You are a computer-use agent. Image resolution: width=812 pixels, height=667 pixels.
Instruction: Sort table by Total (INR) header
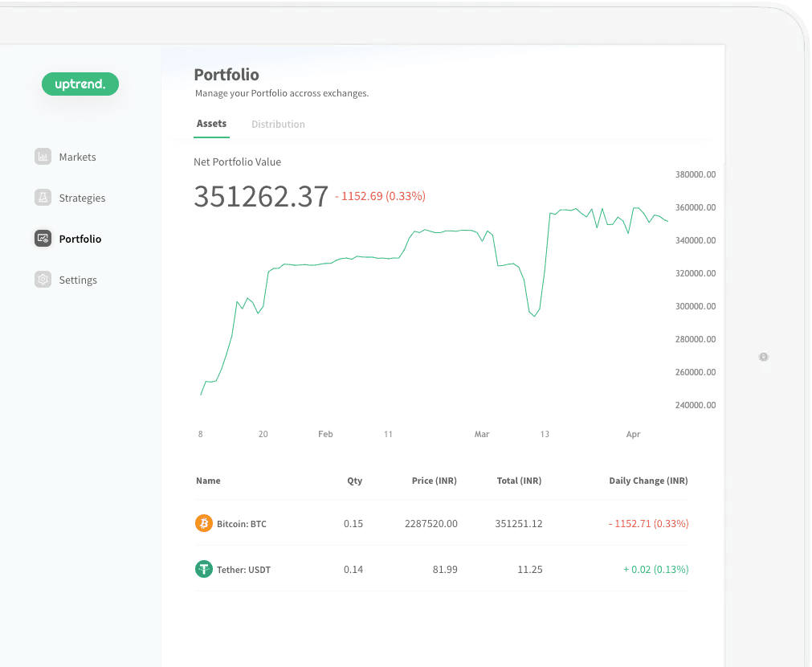pyautogui.click(x=519, y=481)
